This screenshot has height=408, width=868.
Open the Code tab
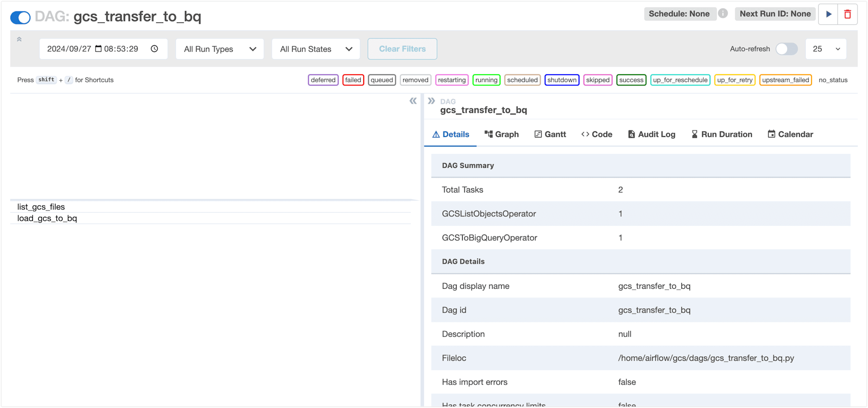click(x=597, y=134)
